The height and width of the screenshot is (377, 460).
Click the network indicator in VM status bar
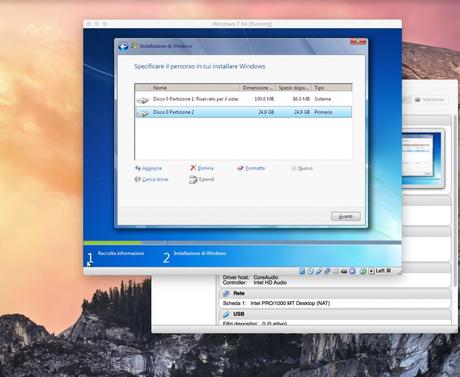pos(327,271)
